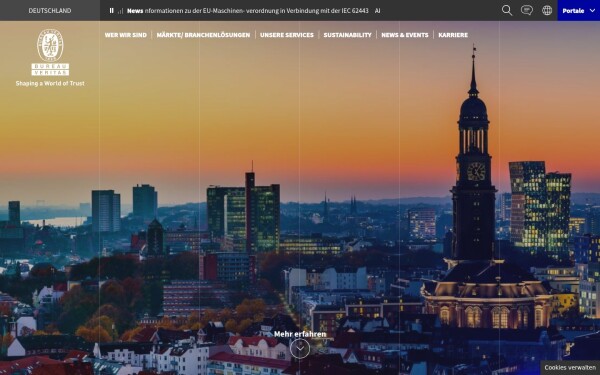Open the Karriere menu
Image resolution: width=600 pixels, height=375 pixels.
click(x=453, y=35)
